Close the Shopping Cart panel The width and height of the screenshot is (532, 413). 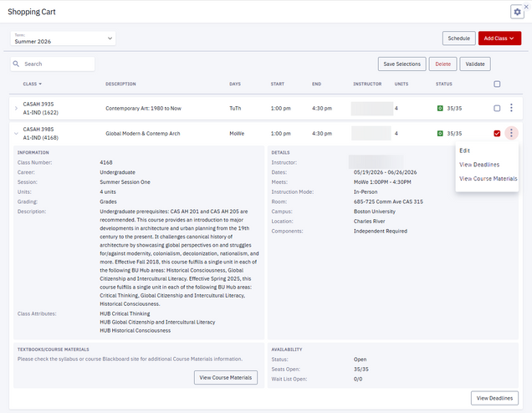pos(526,7)
